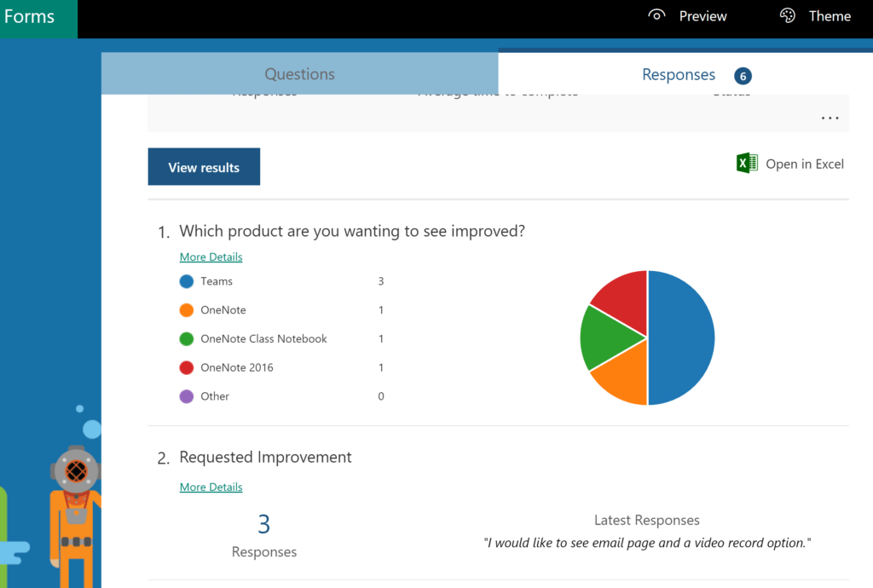Open More Details for Requested Improvement
The image size is (873, 588).
(211, 487)
